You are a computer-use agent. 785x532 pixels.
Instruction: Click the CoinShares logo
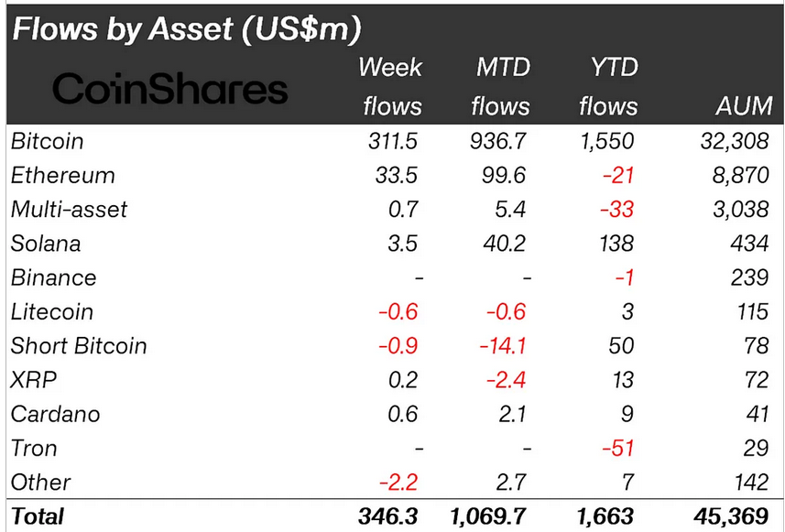pyautogui.click(x=169, y=89)
